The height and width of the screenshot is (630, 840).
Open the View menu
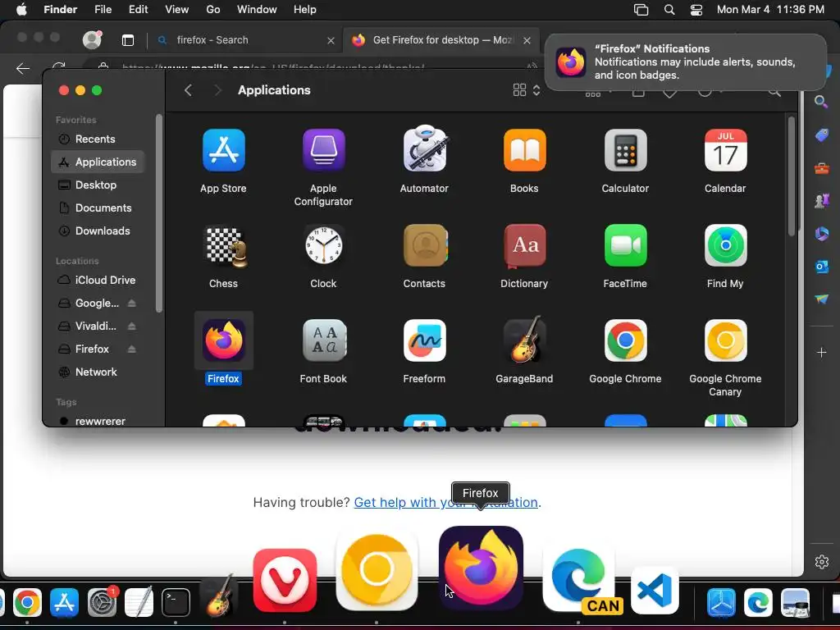pos(177,10)
